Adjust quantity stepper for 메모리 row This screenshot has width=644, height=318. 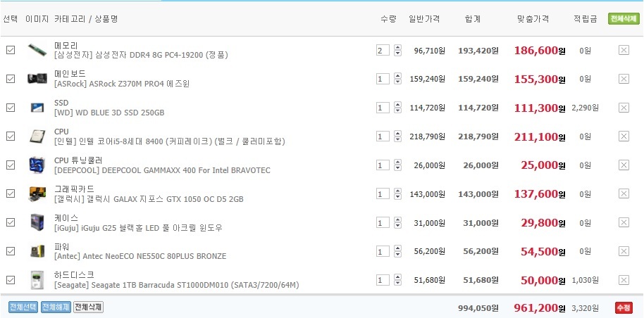[397, 50]
